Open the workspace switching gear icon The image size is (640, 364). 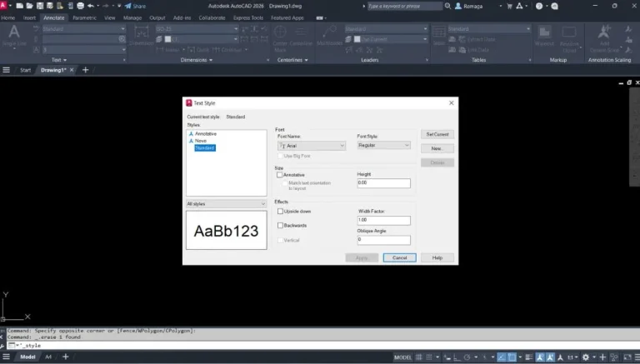point(586,357)
